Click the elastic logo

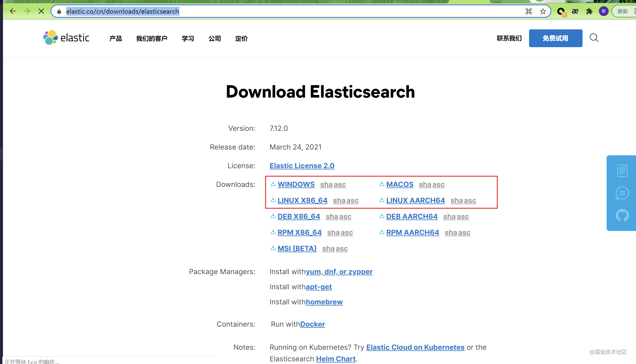pos(66,38)
